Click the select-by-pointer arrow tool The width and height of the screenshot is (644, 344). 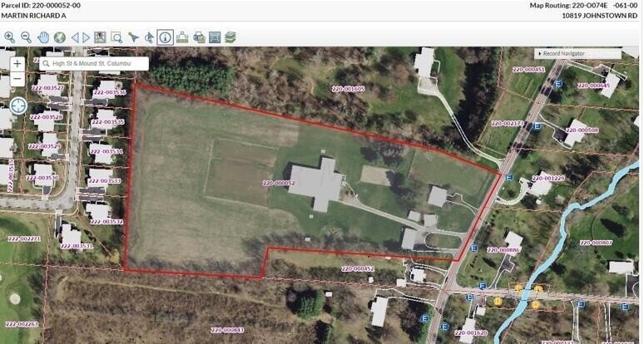click(132, 37)
